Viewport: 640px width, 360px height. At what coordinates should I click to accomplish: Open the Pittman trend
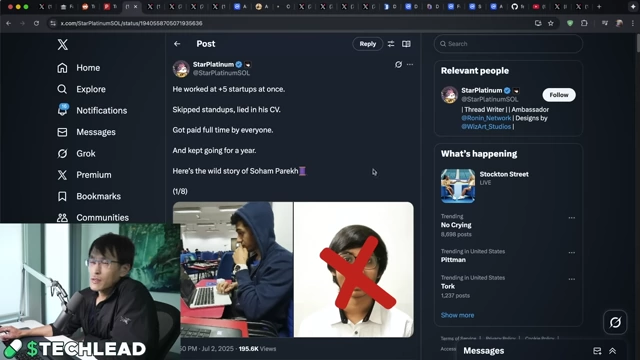pos(453,260)
